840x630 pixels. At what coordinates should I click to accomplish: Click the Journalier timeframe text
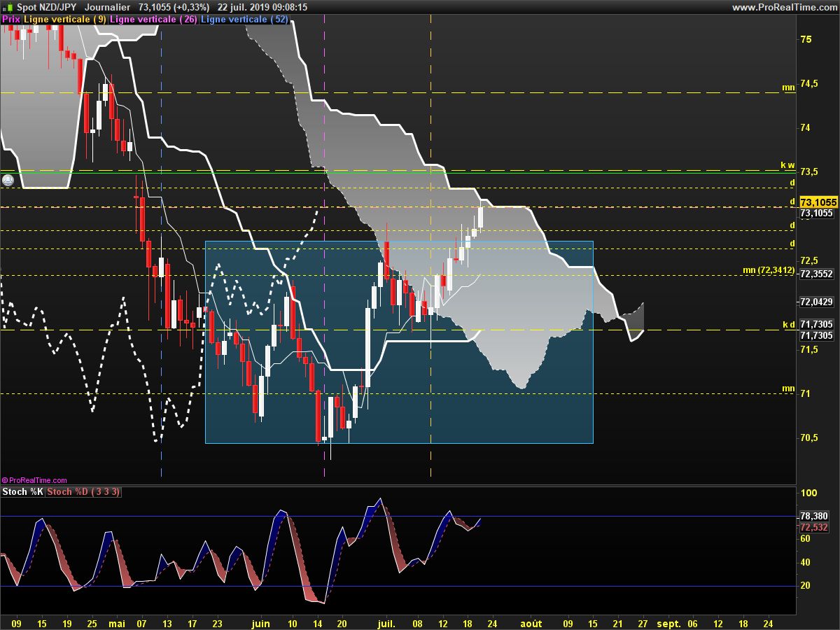(107, 7)
